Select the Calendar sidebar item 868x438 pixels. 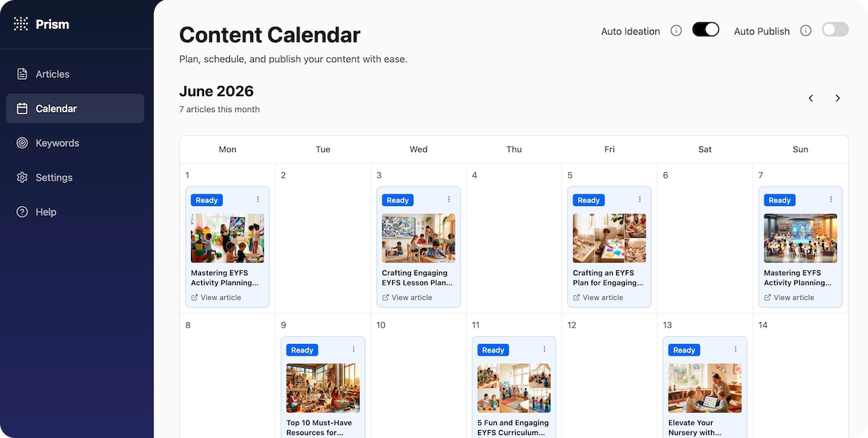(56, 108)
